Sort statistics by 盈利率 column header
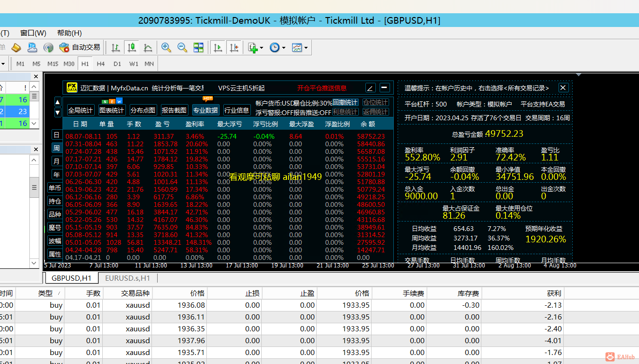Screen dimensions: 639x364 (x=195, y=124)
